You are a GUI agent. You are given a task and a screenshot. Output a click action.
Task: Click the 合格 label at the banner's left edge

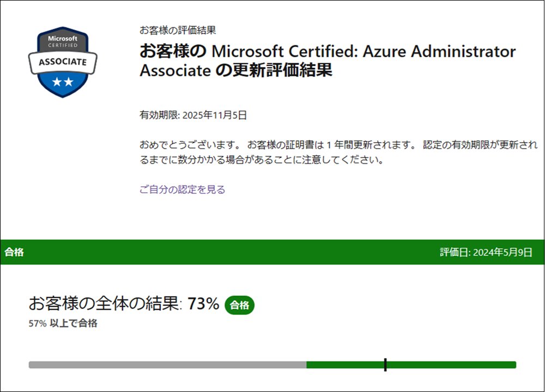(14, 252)
